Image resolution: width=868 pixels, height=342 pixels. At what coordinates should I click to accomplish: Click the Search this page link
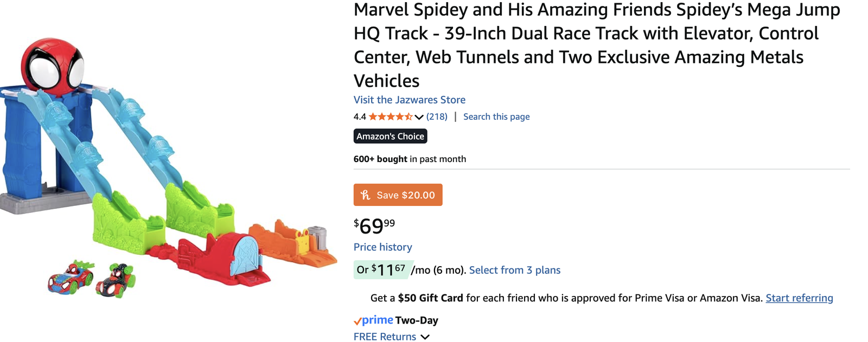click(496, 117)
